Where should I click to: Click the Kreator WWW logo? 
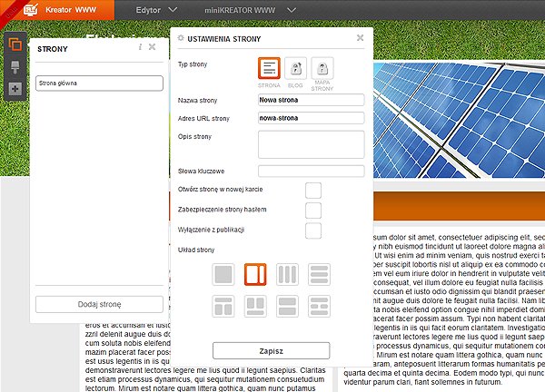click(60, 10)
